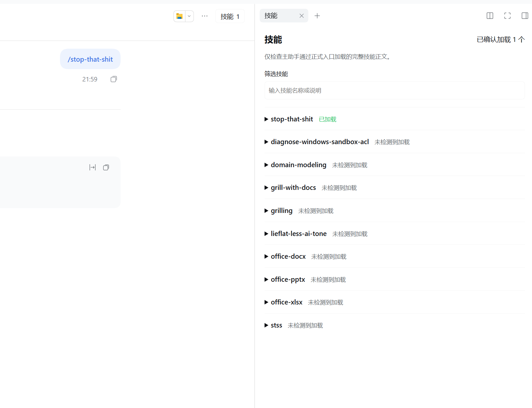Viewport: 532px width, 408px height.
Task: Click the 21:59 timestamp
Action: pos(90,79)
